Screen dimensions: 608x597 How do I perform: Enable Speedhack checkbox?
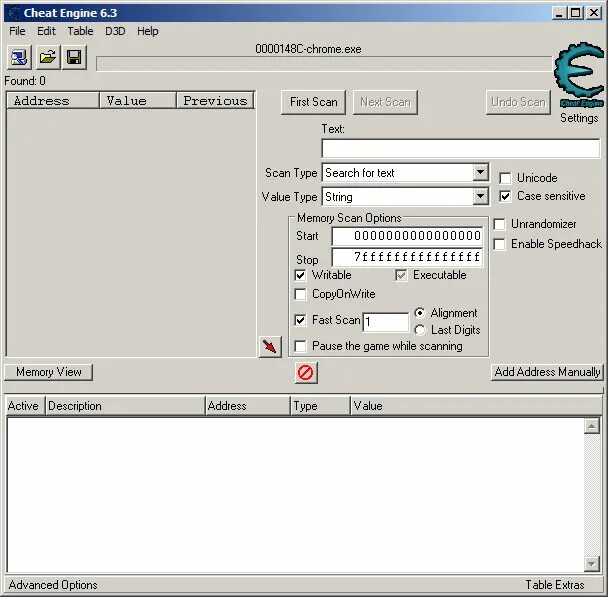[x=499, y=244]
